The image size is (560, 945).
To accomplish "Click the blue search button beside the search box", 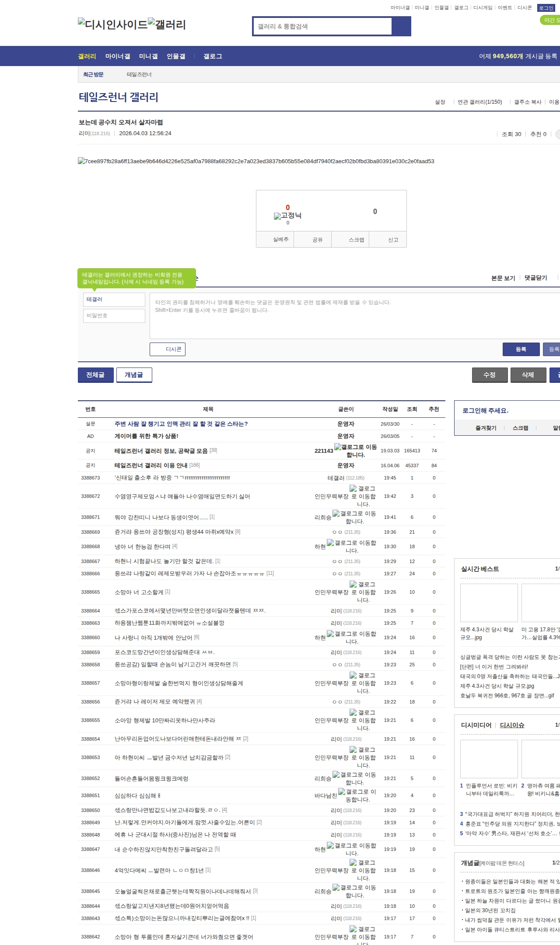I will pos(401,26).
